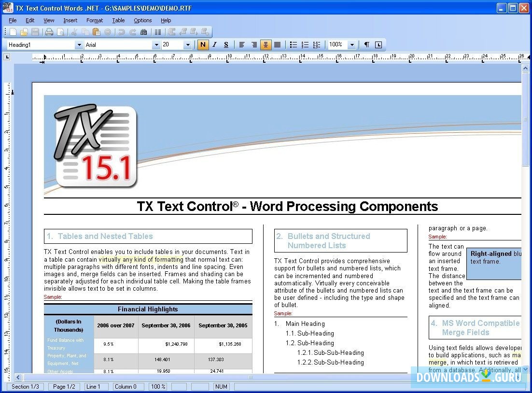Screen dimensions: 532x393
Task: Click Page 1/2 in the status bar
Action: 63,386
